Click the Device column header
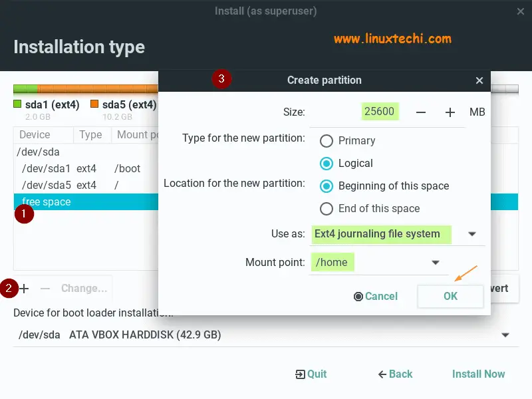Viewport: 532px width, 399px height. click(43, 135)
